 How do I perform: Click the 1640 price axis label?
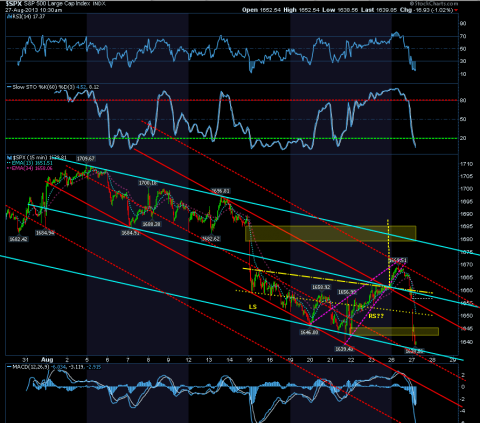pos(467,341)
